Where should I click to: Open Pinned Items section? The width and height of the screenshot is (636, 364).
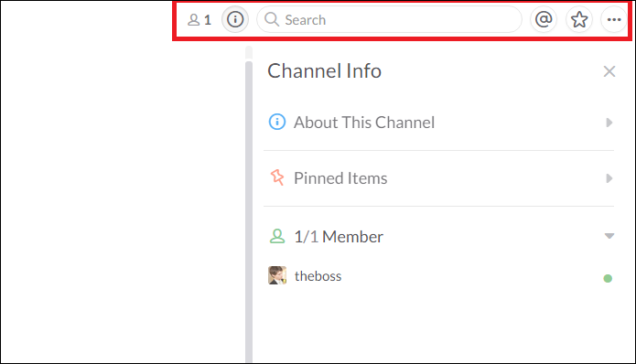(x=439, y=178)
